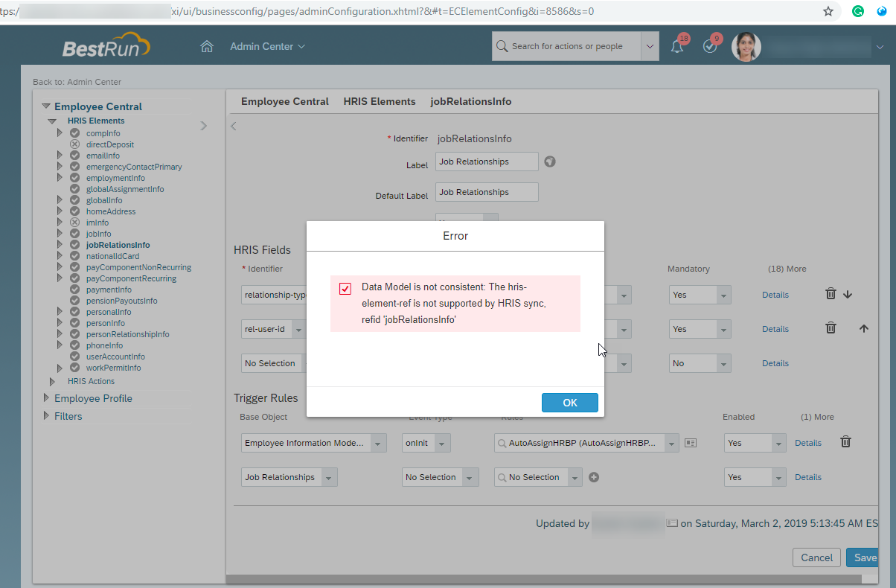896x588 pixels.
Task: Click status icon beside imInfo
Action: (x=74, y=223)
